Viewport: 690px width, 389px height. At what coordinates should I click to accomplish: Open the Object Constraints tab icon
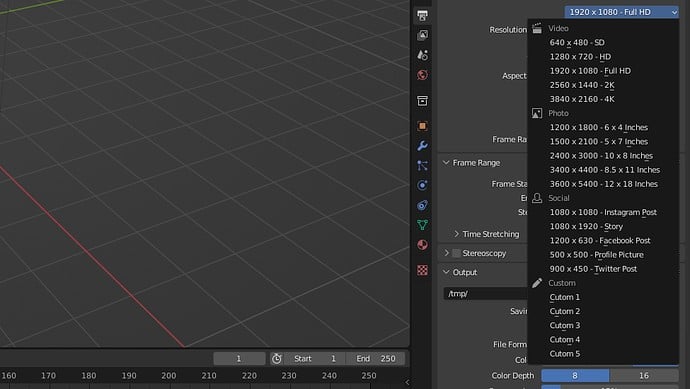tap(422, 205)
